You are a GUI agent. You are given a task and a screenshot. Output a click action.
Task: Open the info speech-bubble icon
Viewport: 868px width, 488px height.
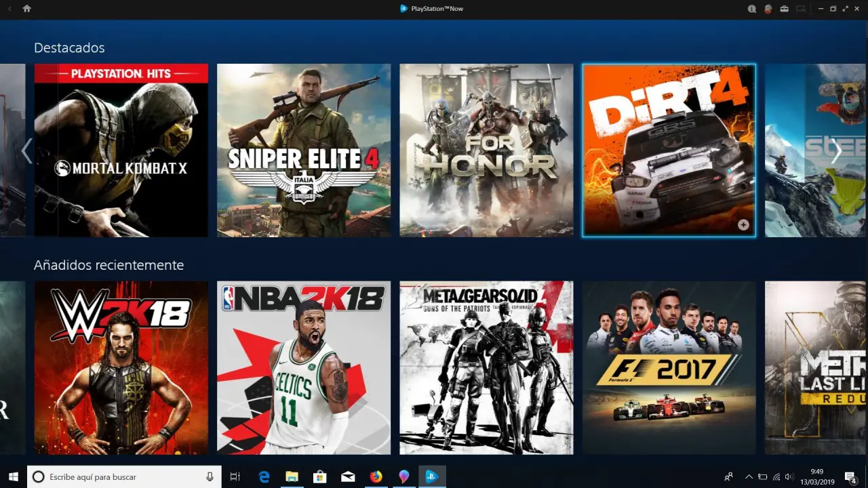751,9
